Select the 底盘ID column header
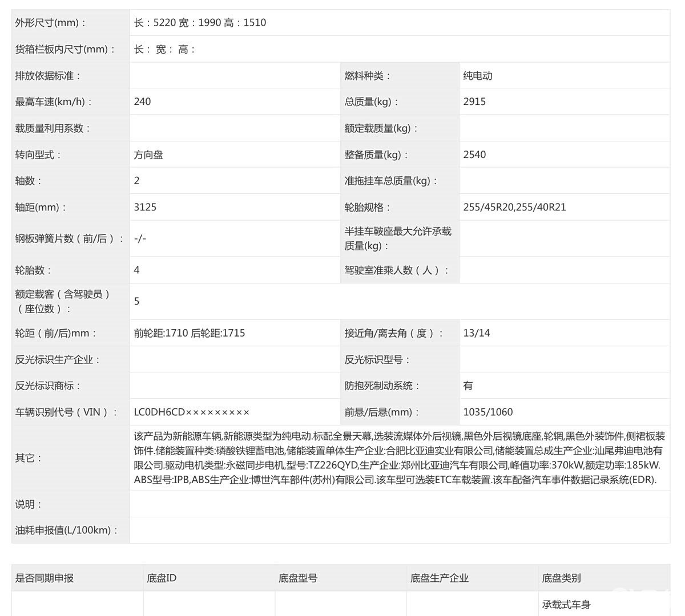This screenshot has height=616, width=685. [x=162, y=578]
